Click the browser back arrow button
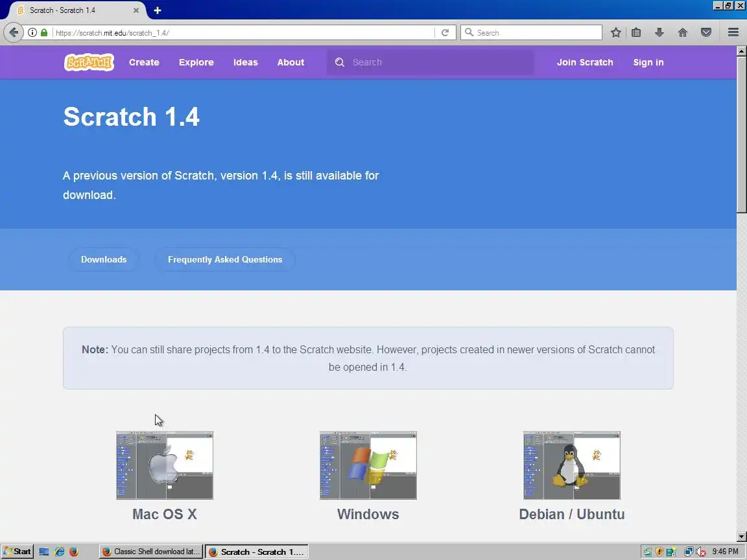The height and width of the screenshot is (560, 747). tap(14, 32)
